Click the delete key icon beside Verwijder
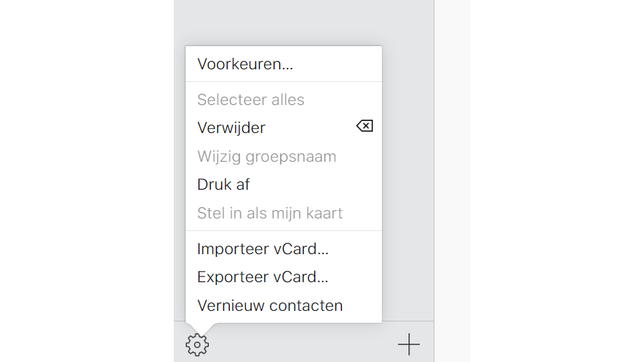Image resolution: width=644 pixels, height=362 pixels. pyautogui.click(x=364, y=126)
